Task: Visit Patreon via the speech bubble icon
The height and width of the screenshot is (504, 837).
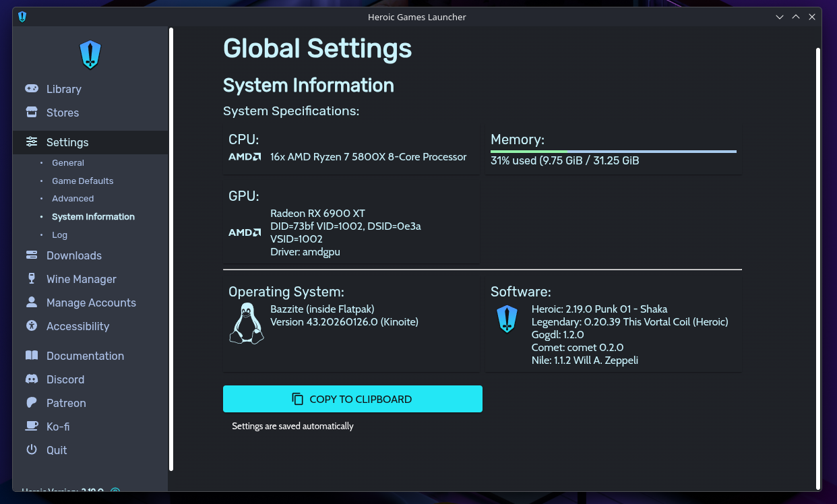Action: click(31, 403)
